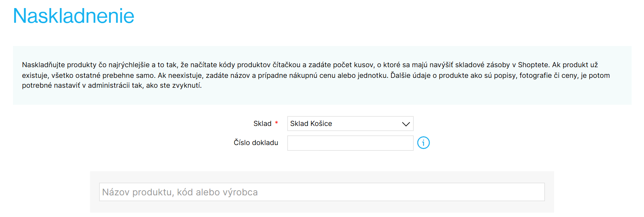
Task: Click the info icon beside Číslo dokladu
Action: pyautogui.click(x=423, y=142)
